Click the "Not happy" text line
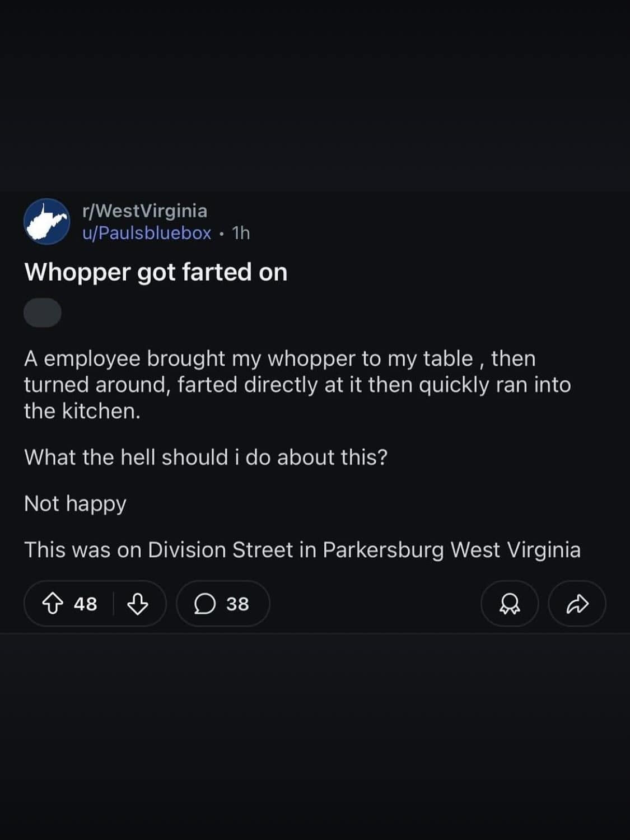The image size is (630, 840). pyautogui.click(x=75, y=503)
